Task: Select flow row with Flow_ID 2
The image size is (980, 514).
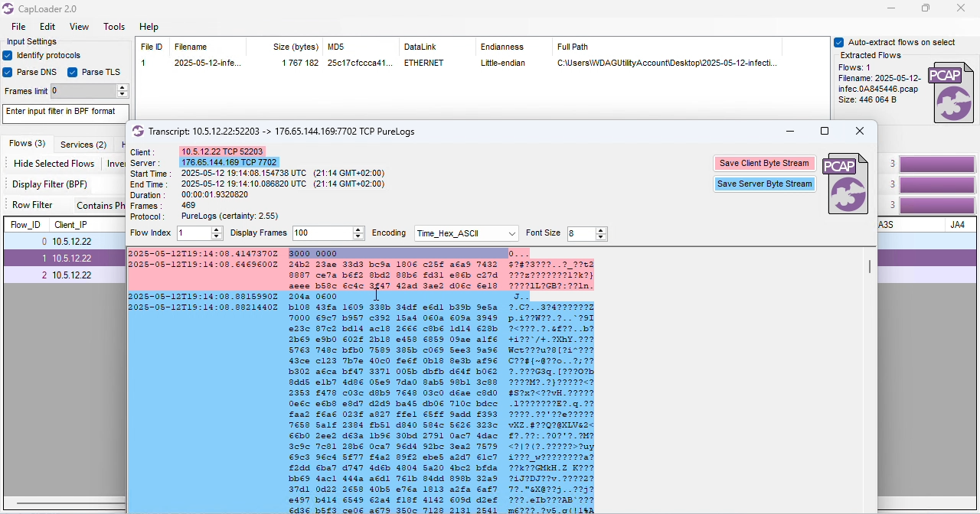Action: 64,275
